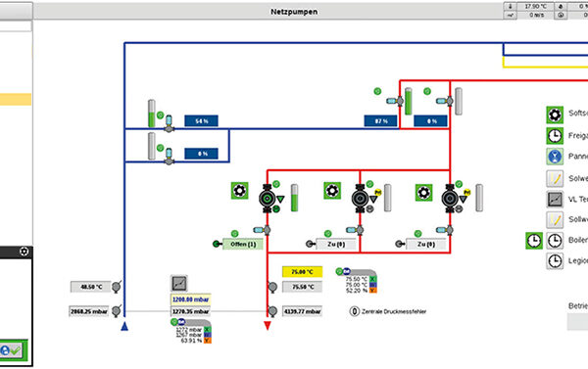Edit the 1200.00 mbar setpoint field

point(190,300)
